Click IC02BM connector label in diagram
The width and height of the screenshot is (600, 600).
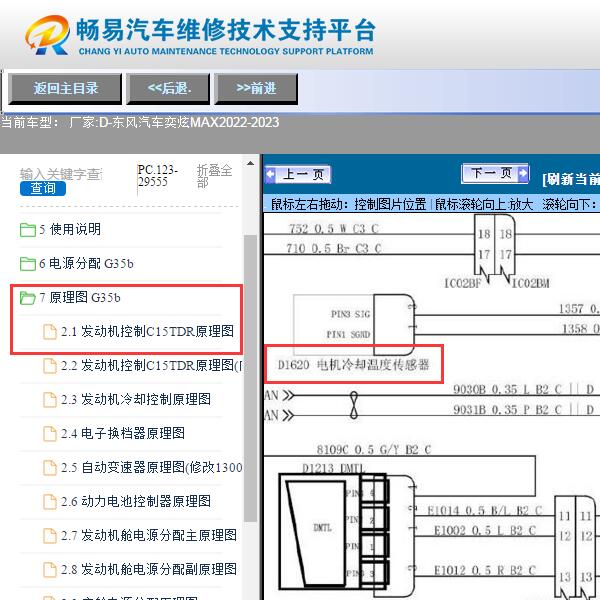point(531,284)
